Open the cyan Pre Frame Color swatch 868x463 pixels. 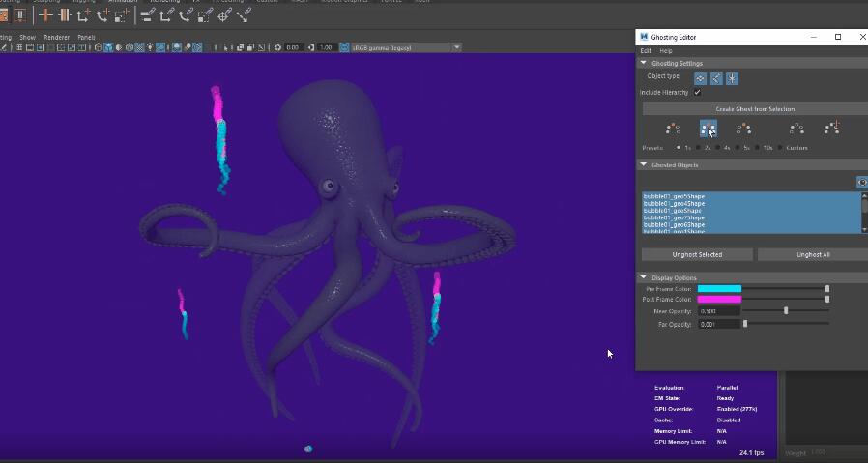[x=719, y=289]
